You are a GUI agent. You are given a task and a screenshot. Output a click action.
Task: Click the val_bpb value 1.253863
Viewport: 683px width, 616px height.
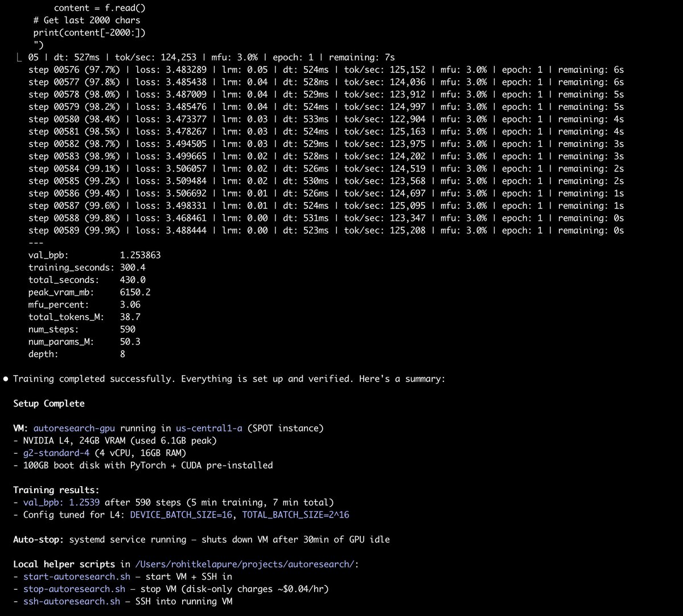(141, 255)
